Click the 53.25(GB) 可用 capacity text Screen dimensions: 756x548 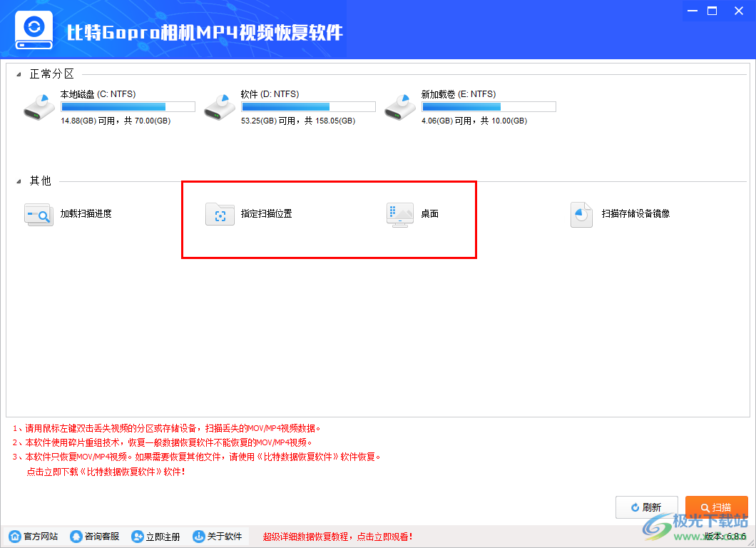[x=298, y=121]
